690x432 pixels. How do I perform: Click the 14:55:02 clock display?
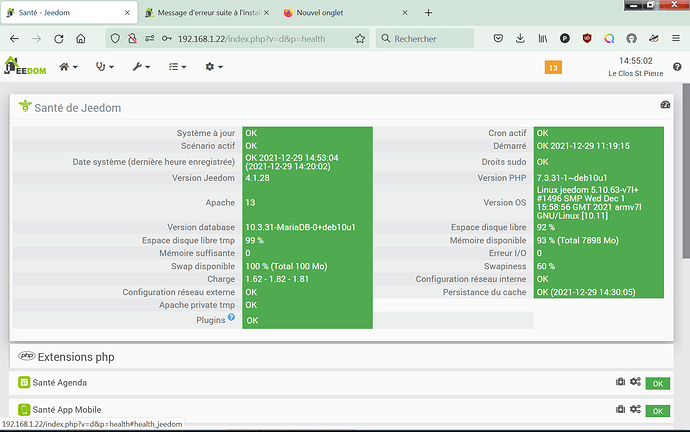[635, 61]
